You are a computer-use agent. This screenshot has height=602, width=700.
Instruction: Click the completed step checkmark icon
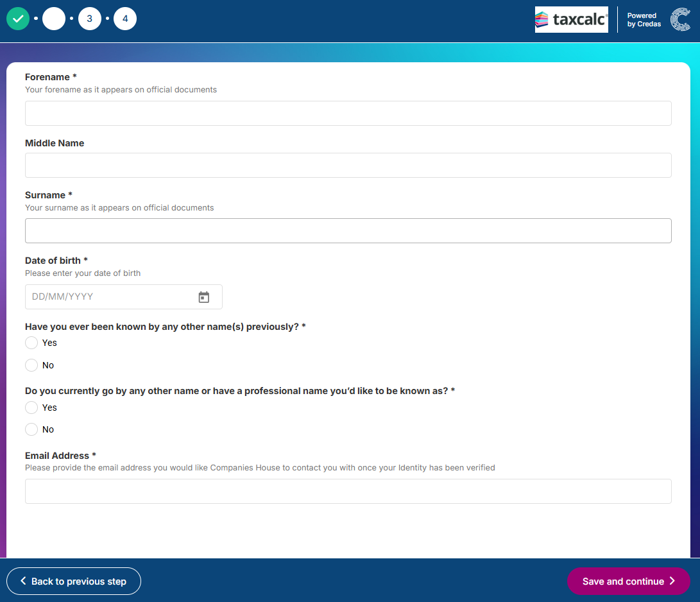click(x=18, y=19)
